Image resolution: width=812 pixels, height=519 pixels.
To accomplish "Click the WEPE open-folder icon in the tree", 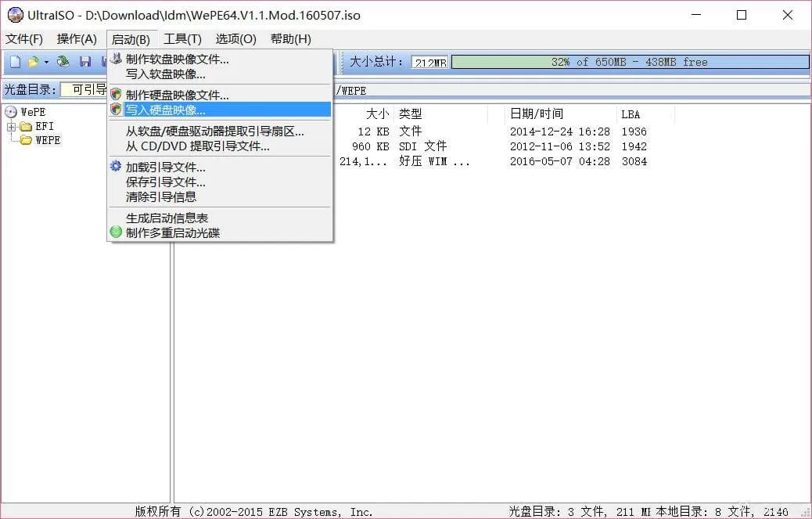I will tap(26, 140).
